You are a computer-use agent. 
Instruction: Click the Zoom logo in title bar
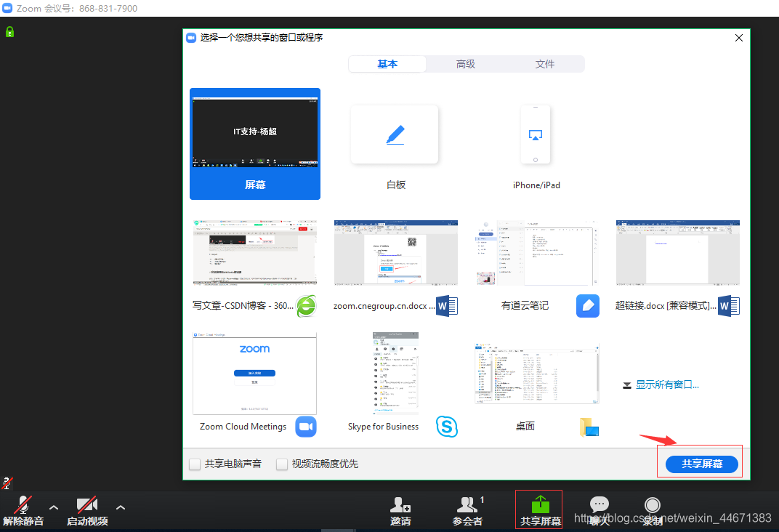point(7,8)
